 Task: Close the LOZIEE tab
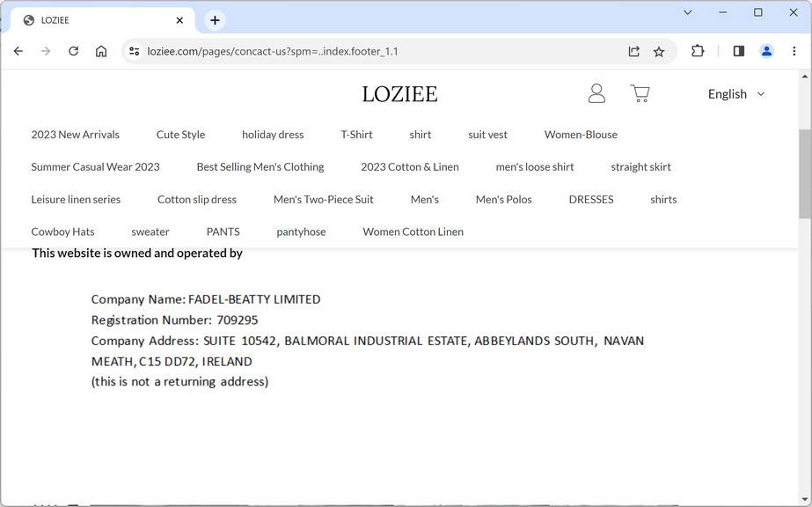tap(179, 20)
